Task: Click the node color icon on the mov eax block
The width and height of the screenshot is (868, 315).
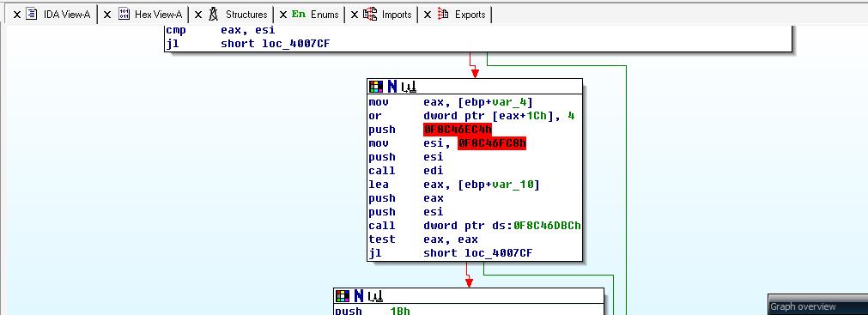Action: (376, 87)
